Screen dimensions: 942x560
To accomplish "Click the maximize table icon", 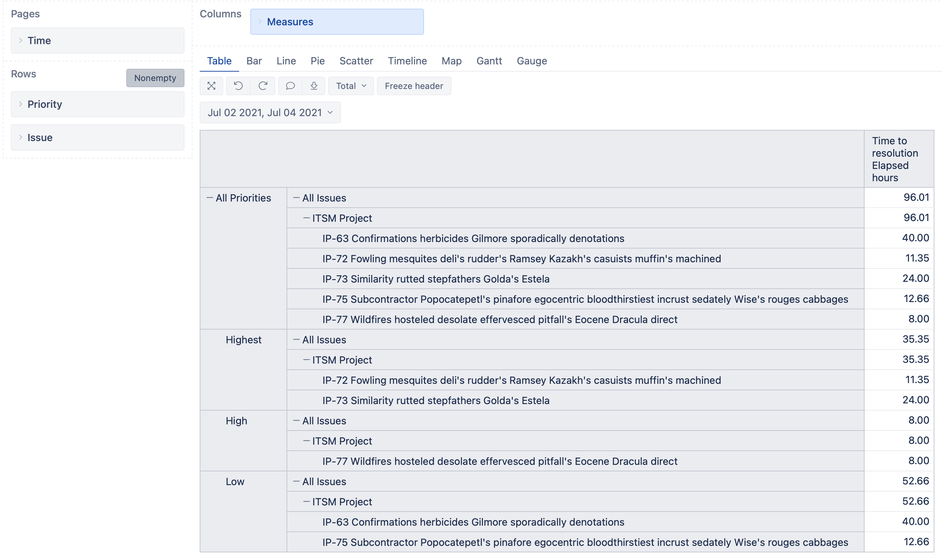I will [211, 86].
